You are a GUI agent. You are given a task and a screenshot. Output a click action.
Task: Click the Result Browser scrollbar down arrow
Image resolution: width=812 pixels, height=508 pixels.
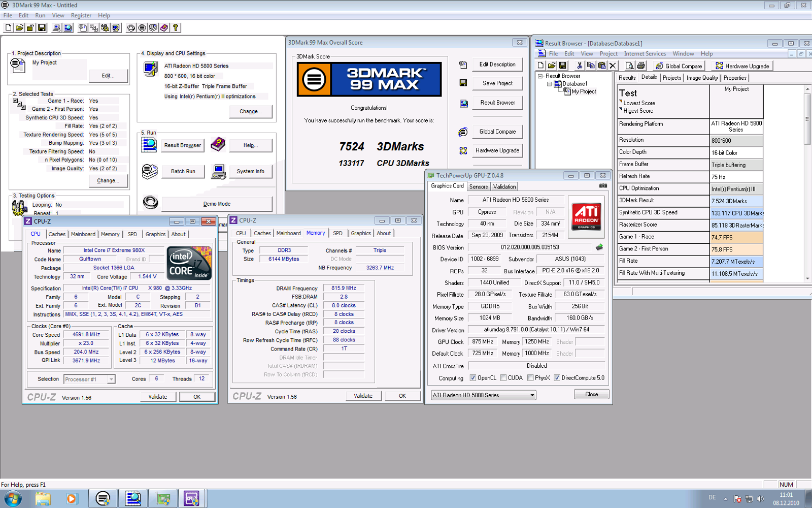pyautogui.click(x=807, y=278)
